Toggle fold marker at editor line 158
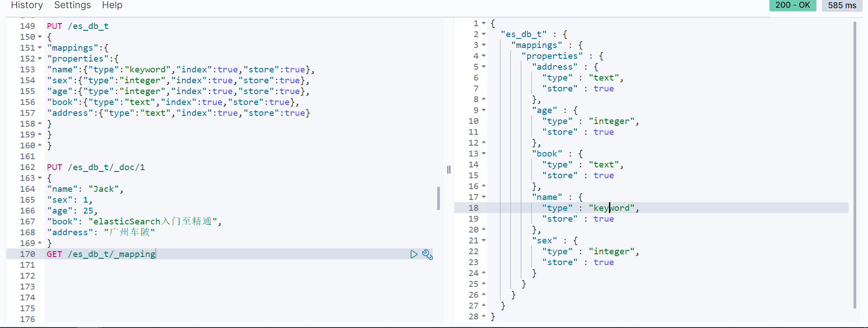This screenshot has height=328, width=868. [40, 124]
